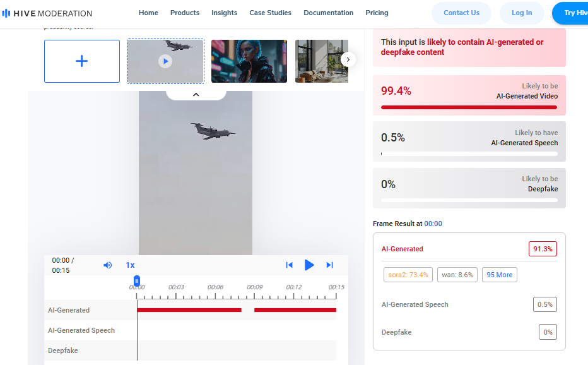The height and width of the screenshot is (365, 588).
Task: Select the cyberpunk woman sample thumbnail
Action: (x=249, y=61)
